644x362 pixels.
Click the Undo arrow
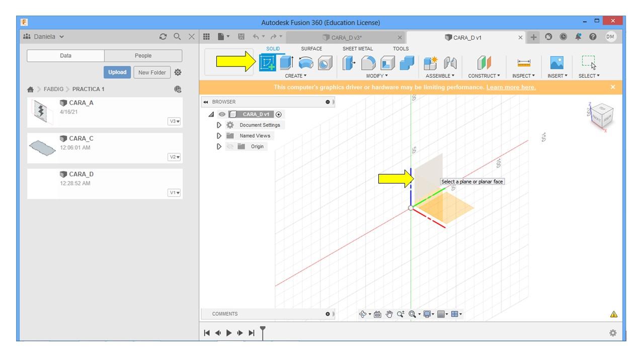tap(256, 37)
